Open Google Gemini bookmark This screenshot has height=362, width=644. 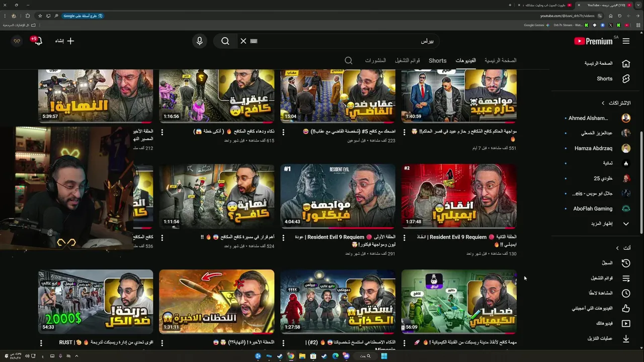[x=536, y=25]
